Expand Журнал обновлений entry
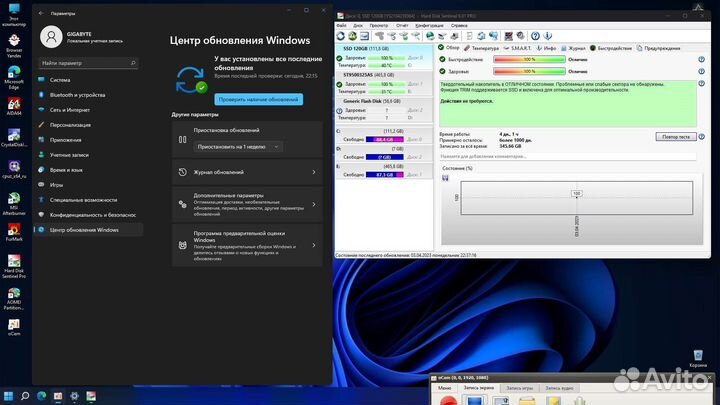 coord(248,172)
